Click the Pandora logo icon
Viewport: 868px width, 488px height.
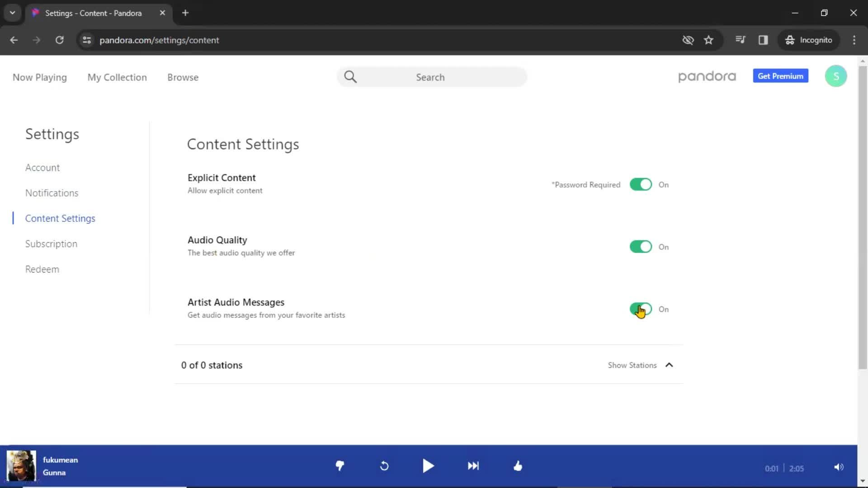[x=707, y=76]
